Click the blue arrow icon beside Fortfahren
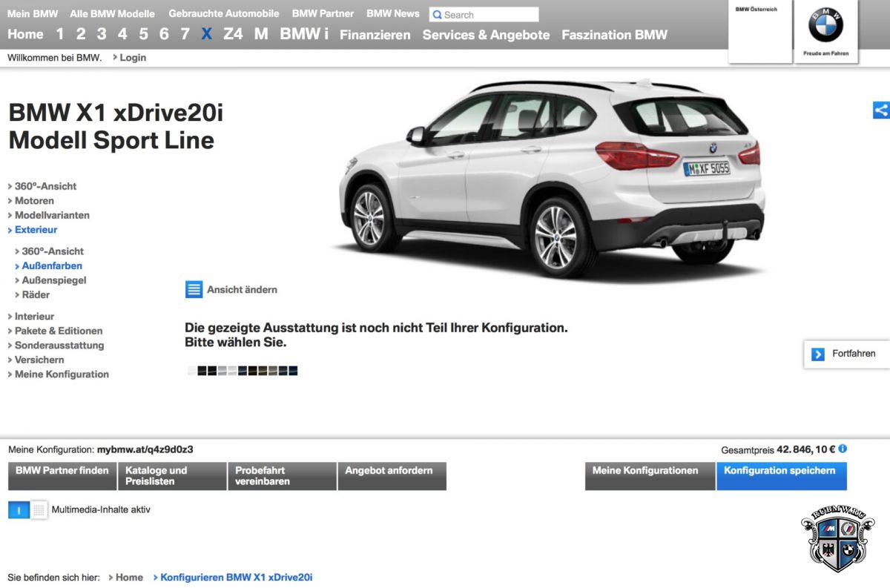Screen dimensions: 890x588 pyautogui.click(x=818, y=354)
